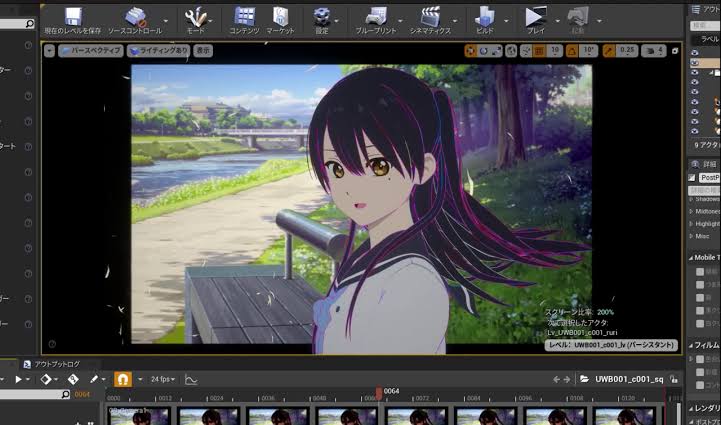Click the viewport maximize/restore icon
This screenshot has height=425, width=721.
tap(675, 51)
